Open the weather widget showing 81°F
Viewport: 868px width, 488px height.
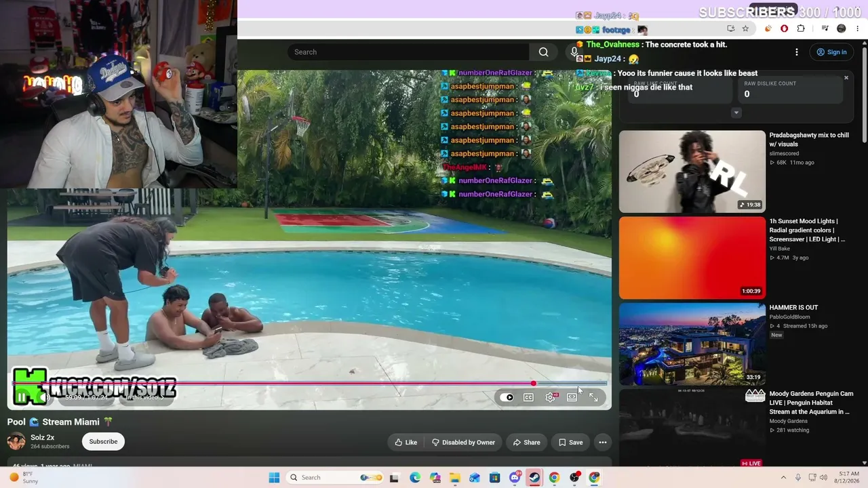point(23,478)
